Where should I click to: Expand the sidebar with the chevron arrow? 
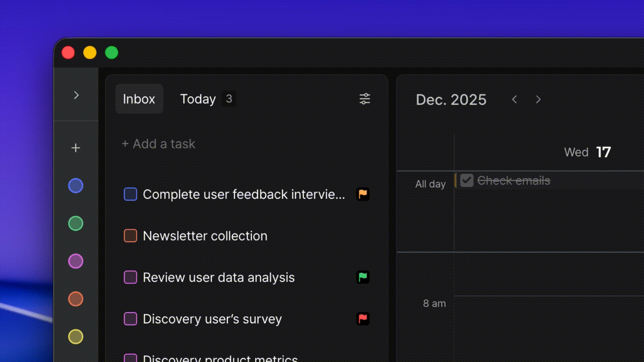[76, 95]
